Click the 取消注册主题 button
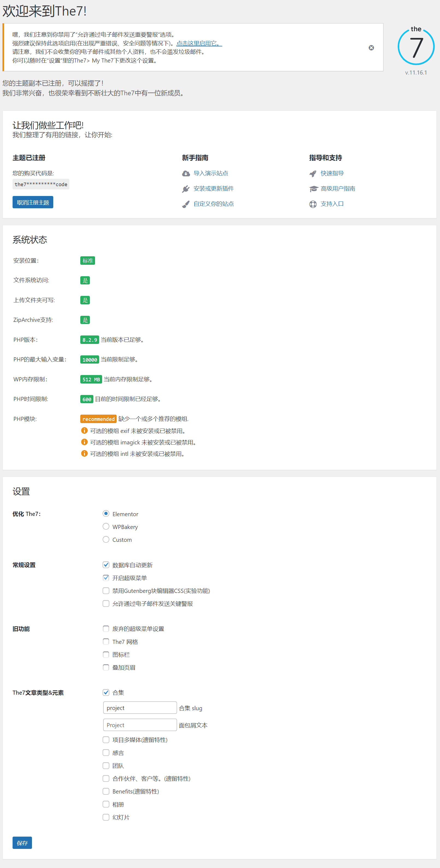Image resolution: width=440 pixels, height=868 pixels. [33, 202]
